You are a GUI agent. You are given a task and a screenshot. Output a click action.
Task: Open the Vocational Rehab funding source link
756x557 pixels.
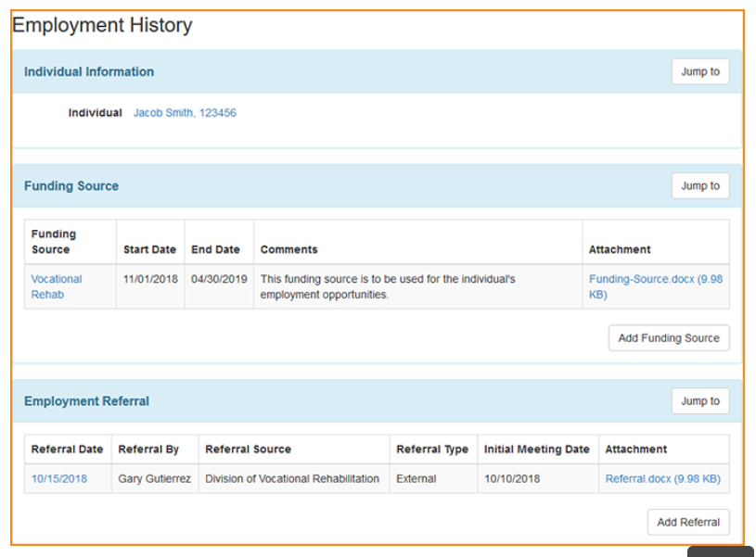click(57, 286)
